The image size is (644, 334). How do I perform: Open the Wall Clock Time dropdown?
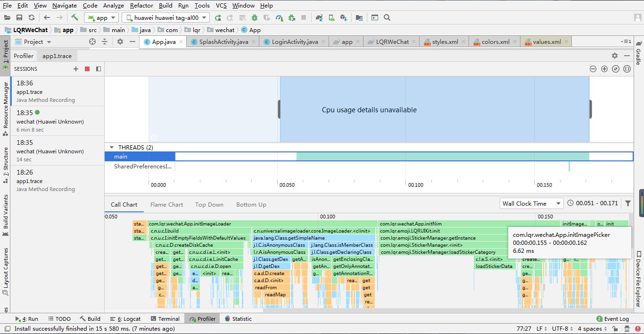click(x=532, y=203)
